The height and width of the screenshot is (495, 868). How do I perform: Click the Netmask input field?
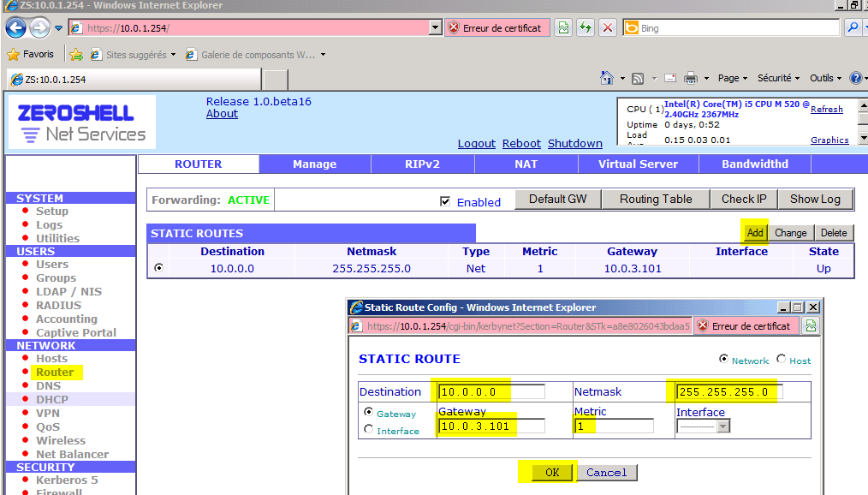(x=729, y=392)
